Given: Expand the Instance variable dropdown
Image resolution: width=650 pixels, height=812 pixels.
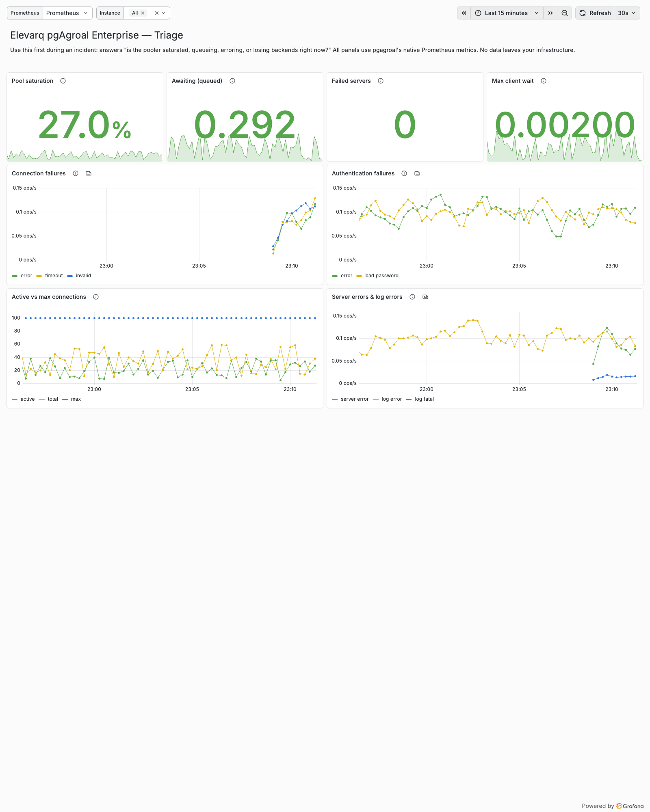Looking at the screenshot, I should [164, 13].
